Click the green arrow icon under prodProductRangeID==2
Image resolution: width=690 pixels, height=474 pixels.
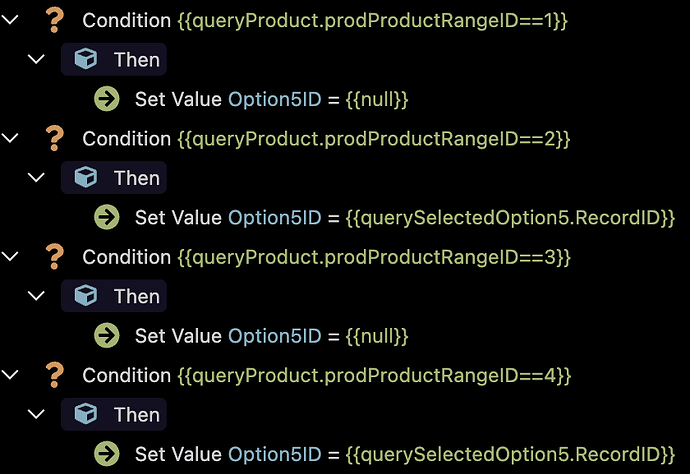[106, 217]
